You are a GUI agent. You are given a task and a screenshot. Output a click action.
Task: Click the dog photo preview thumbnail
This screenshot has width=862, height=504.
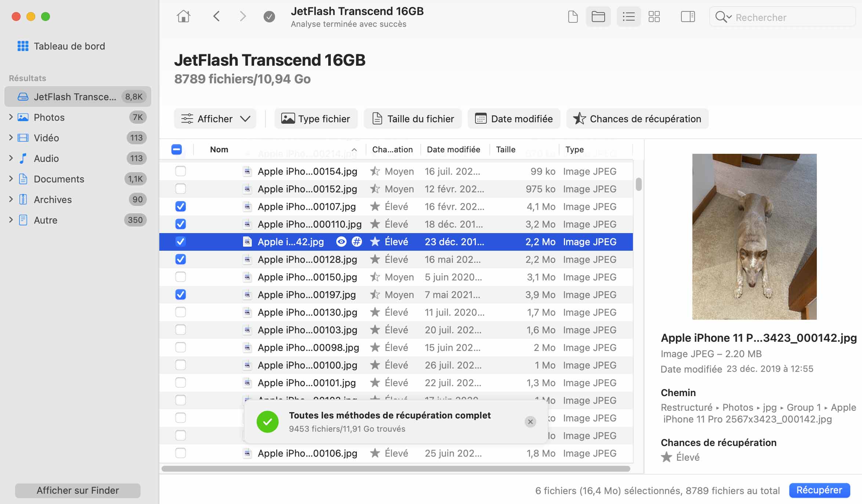click(754, 237)
